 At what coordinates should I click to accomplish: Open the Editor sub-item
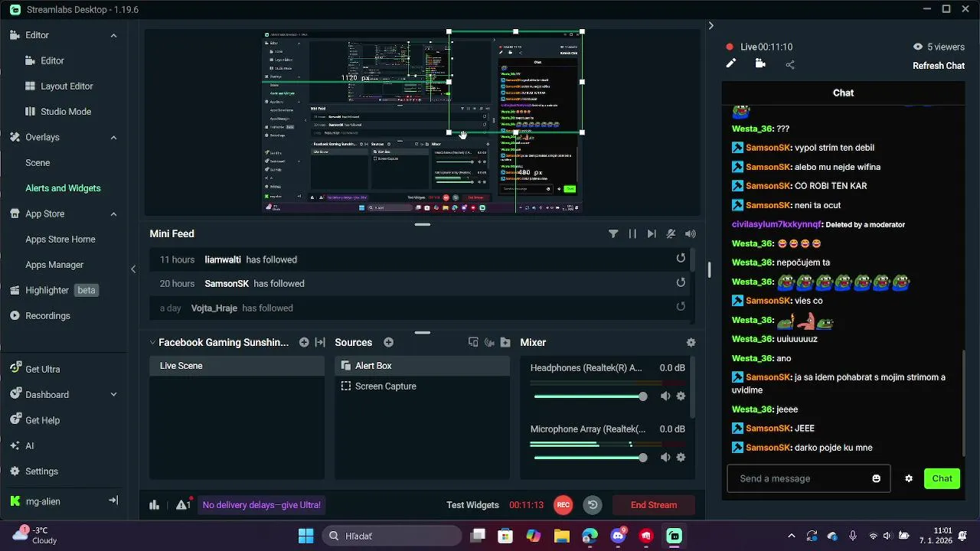pyautogui.click(x=52, y=60)
